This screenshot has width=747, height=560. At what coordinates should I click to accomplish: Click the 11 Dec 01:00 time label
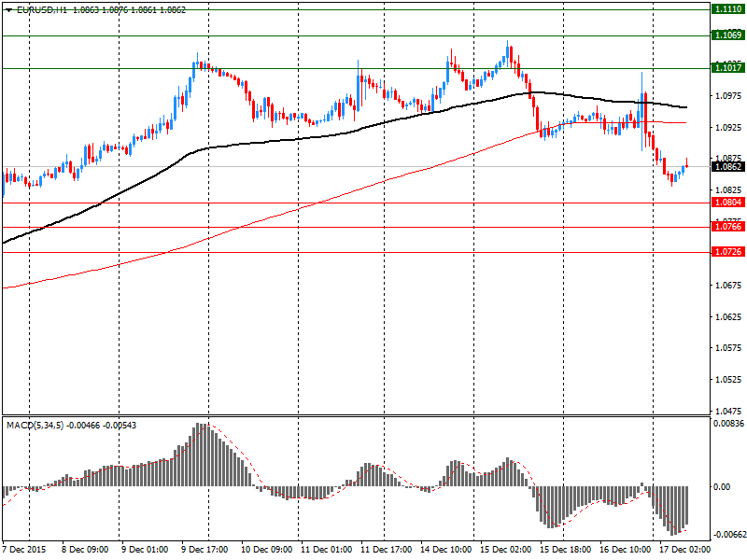[x=326, y=550]
